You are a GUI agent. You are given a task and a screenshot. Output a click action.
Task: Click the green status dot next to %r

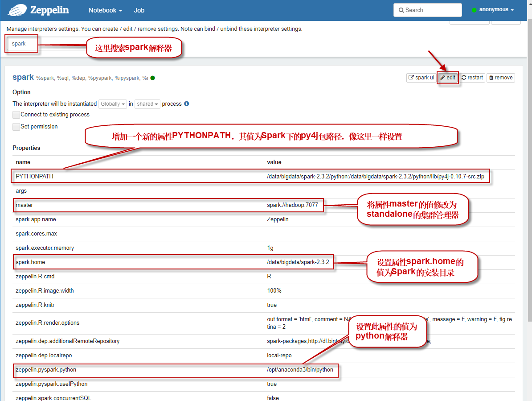tap(153, 78)
